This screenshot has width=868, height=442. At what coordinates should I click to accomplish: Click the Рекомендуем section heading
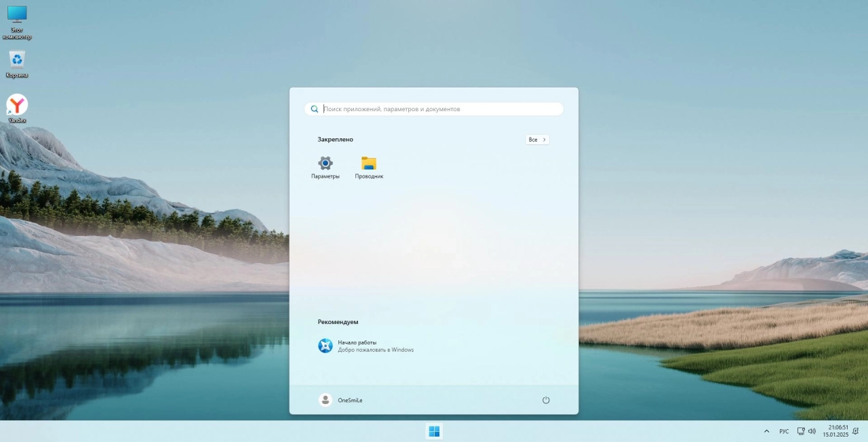pos(338,322)
